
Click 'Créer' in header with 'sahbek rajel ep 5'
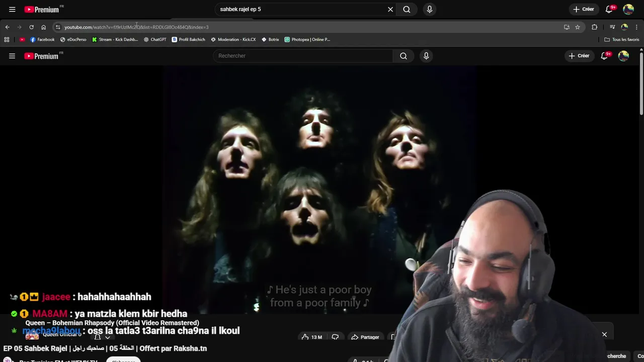pyautogui.click(x=584, y=9)
